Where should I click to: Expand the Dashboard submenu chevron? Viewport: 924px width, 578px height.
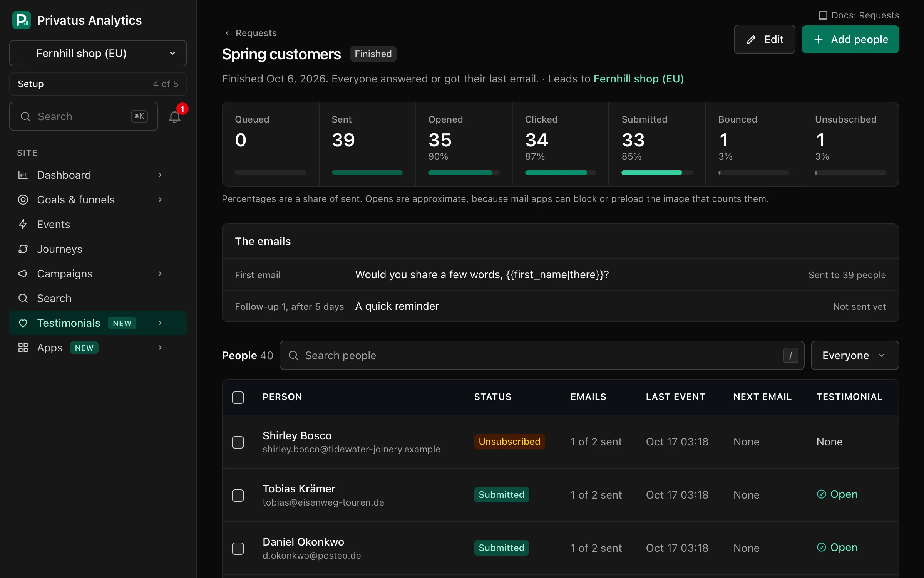click(x=160, y=175)
